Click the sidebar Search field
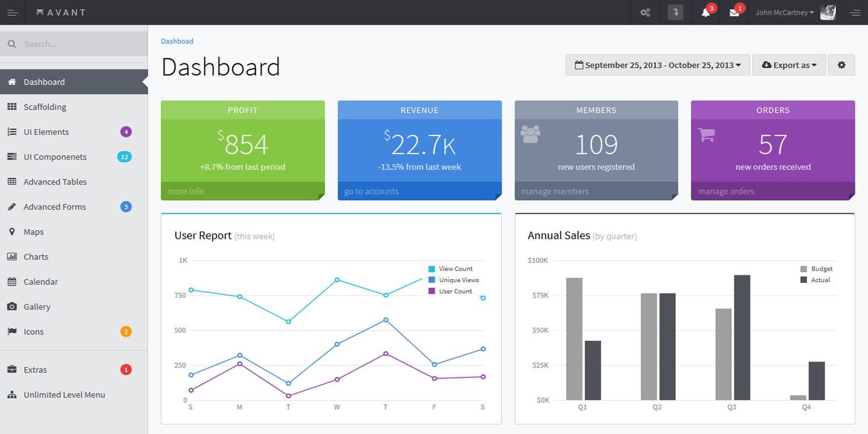Viewport: 868px width, 434px height. click(74, 44)
